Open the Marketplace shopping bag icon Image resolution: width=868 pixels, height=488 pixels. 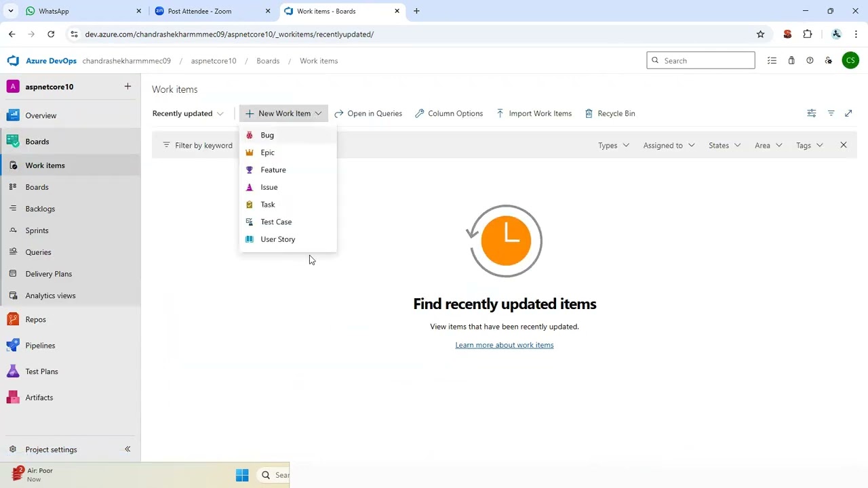(791, 60)
